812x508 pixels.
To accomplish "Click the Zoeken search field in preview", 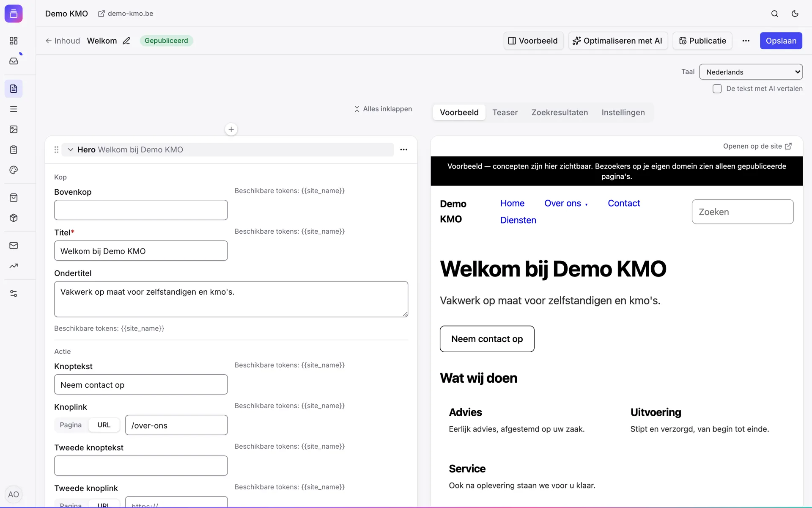I will coord(742,212).
